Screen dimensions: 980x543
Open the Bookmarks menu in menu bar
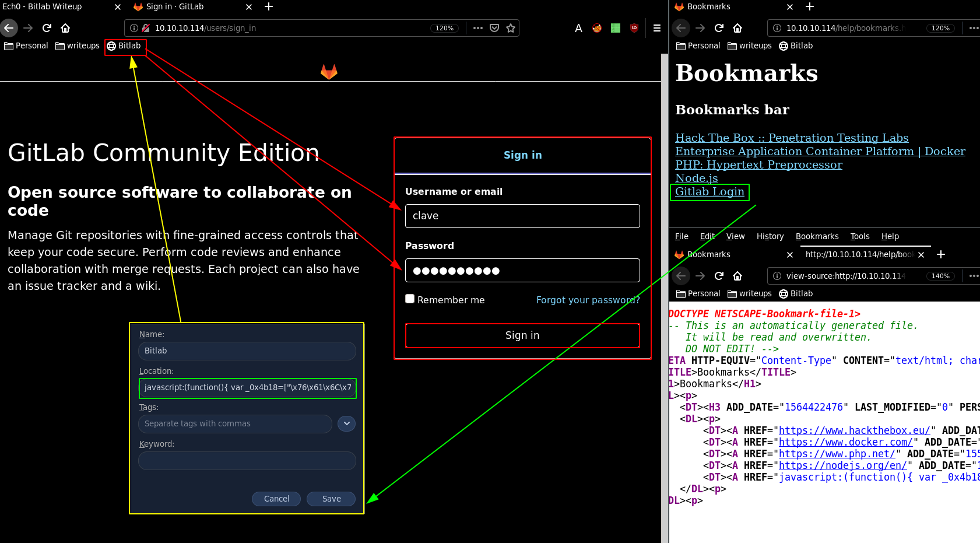817,236
